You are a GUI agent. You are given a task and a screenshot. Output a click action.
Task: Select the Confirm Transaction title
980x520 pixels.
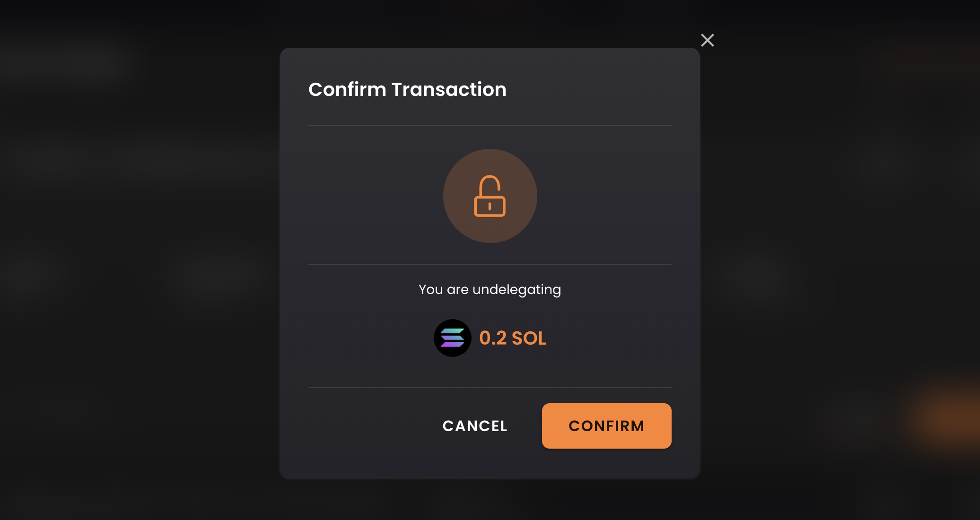pos(407,89)
